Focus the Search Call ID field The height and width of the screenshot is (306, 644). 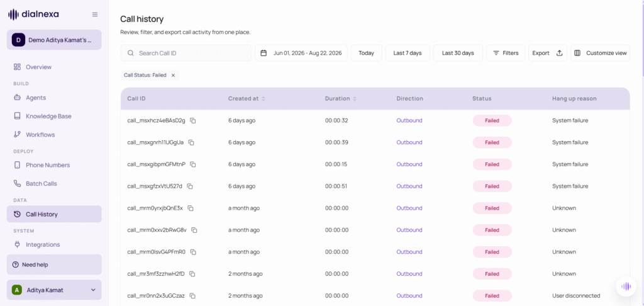(186, 53)
